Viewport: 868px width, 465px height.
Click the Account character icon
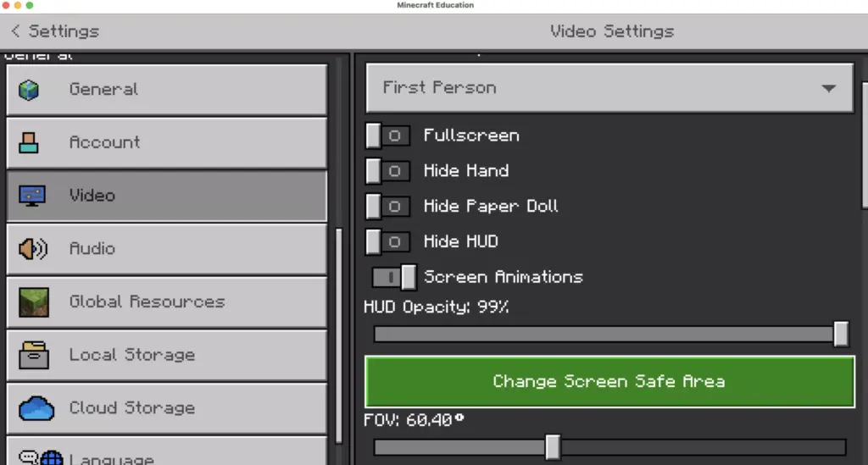(29, 142)
